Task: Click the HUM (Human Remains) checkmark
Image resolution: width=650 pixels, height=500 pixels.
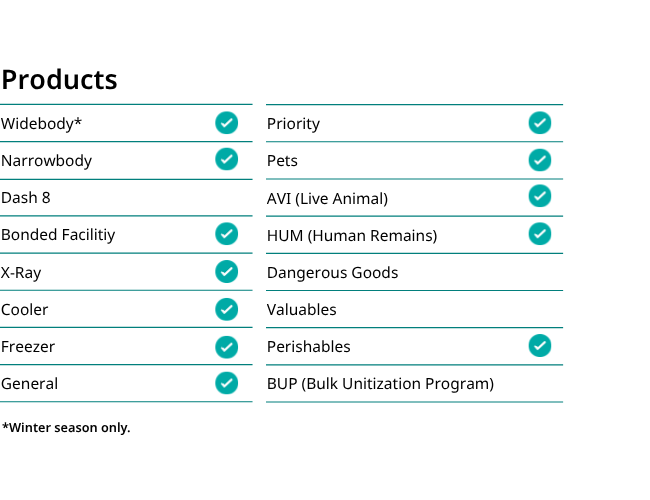Action: 540,234
